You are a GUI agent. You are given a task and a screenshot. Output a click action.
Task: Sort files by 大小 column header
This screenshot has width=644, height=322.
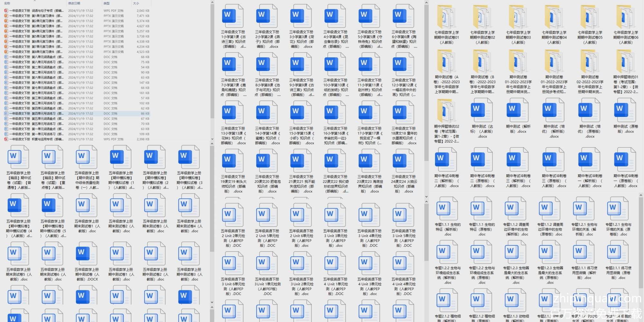(136, 3)
